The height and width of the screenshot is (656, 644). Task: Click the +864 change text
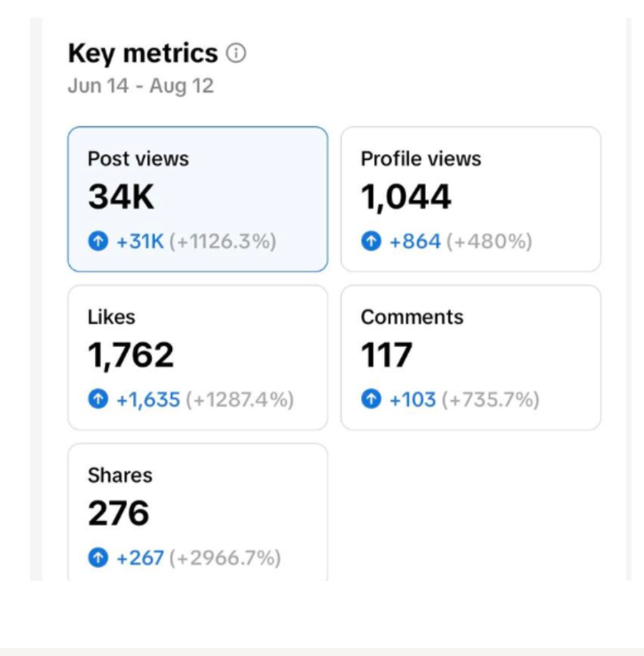pos(415,241)
